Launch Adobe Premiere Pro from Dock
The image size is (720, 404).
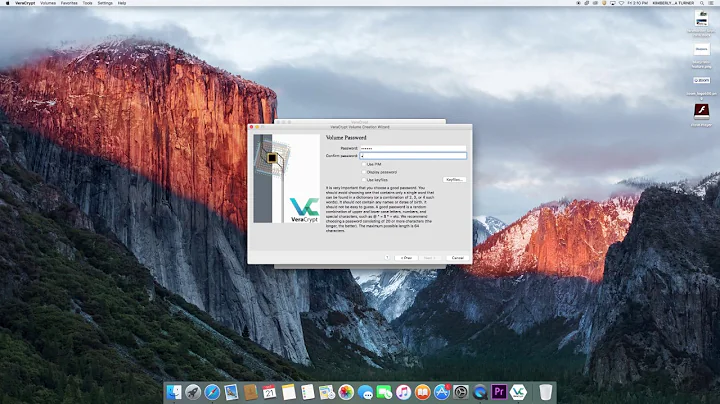(500, 392)
